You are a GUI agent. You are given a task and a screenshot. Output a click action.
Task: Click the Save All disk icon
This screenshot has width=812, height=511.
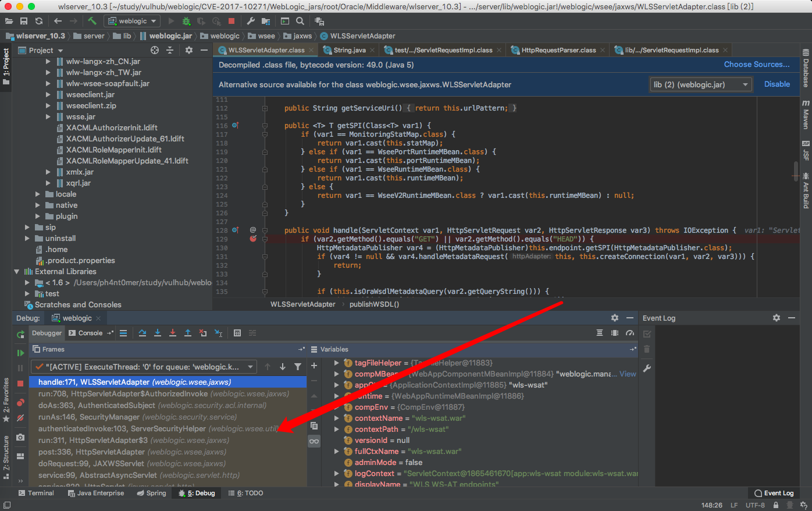[24, 21]
